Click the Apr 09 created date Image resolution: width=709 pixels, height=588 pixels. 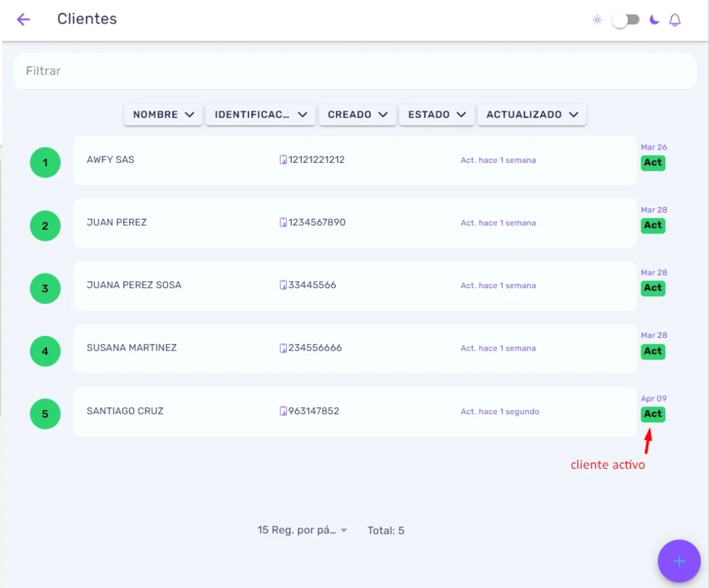tap(654, 398)
